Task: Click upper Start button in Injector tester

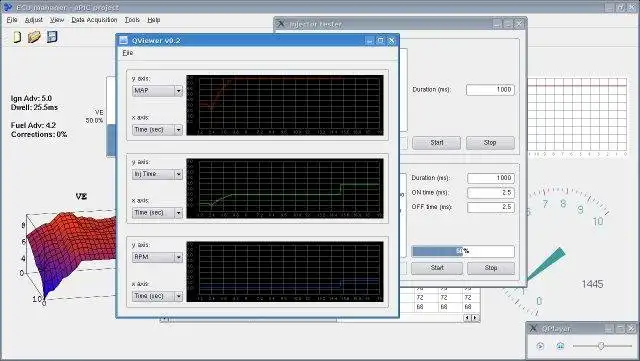Action: coord(436,143)
